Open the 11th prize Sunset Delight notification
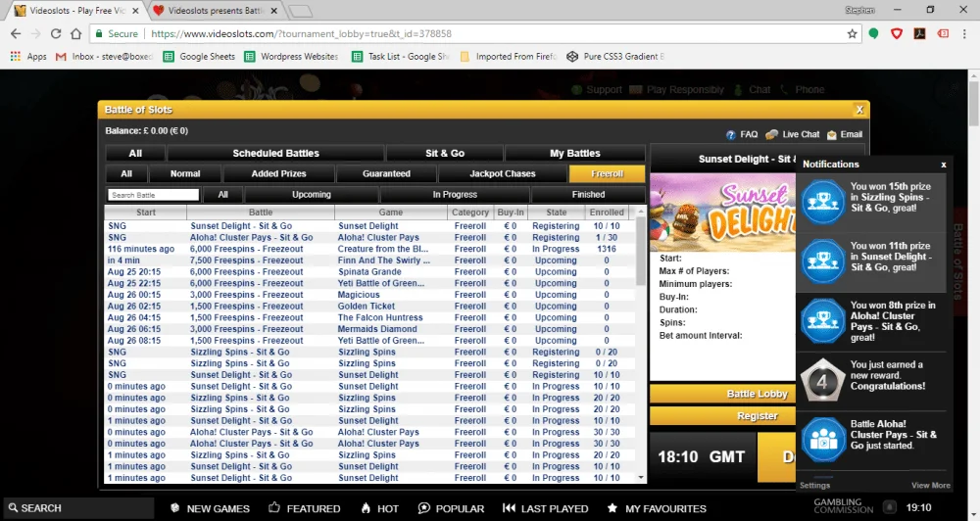 pyautogui.click(x=871, y=262)
